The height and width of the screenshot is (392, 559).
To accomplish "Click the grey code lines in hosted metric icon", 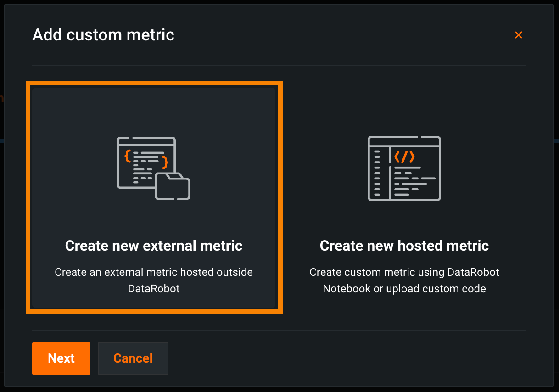I will (413, 181).
